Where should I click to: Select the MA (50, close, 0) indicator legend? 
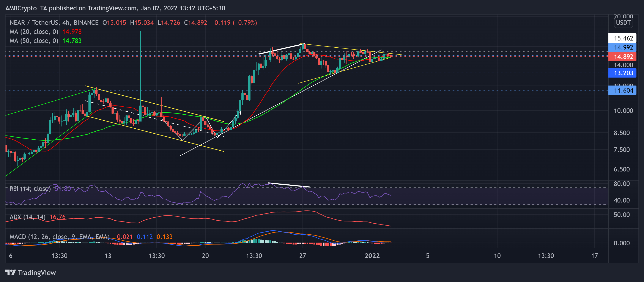34,41
